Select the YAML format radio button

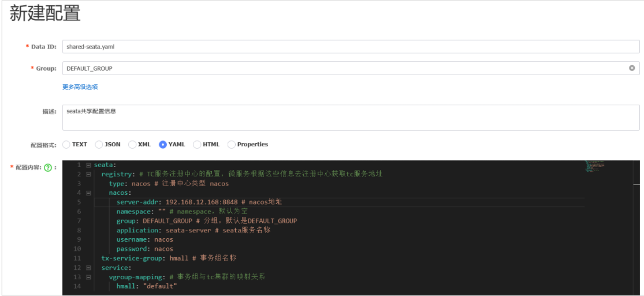click(163, 145)
